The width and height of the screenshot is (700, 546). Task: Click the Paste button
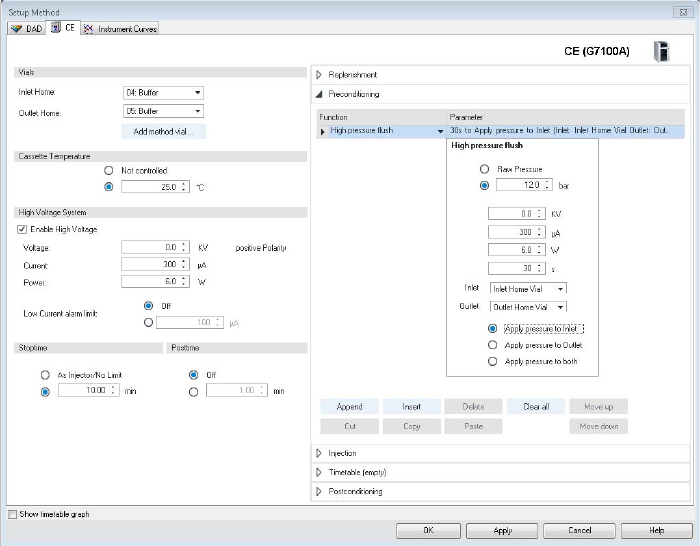(473, 426)
